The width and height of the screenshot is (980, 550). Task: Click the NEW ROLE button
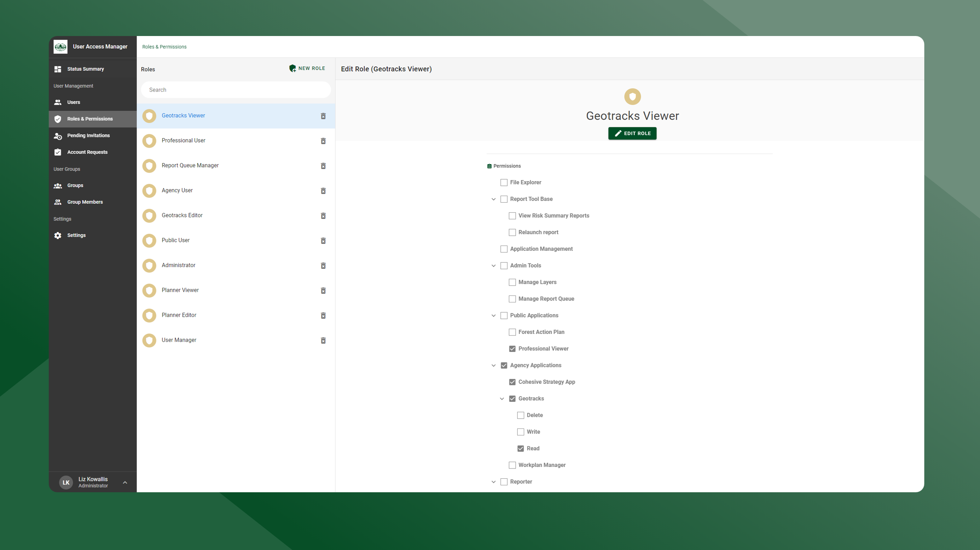pos(307,68)
